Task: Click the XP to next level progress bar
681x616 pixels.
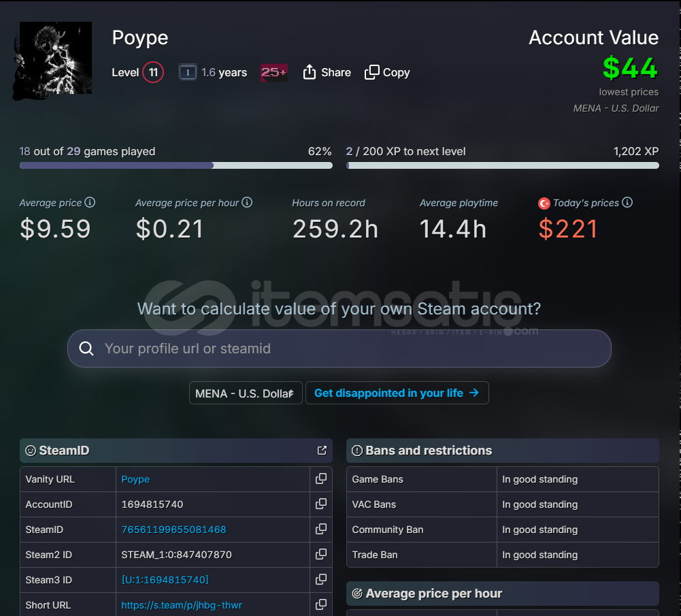Action: [x=503, y=165]
